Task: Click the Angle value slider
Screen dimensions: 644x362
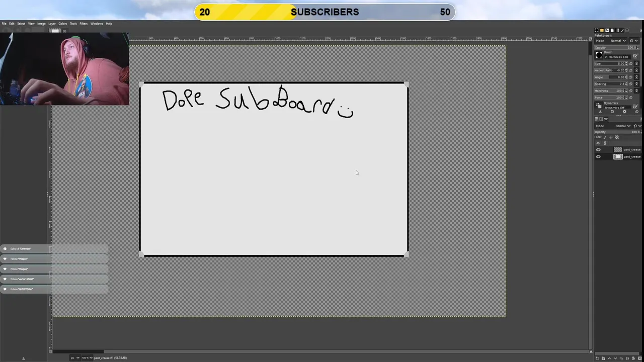Action: click(x=611, y=77)
